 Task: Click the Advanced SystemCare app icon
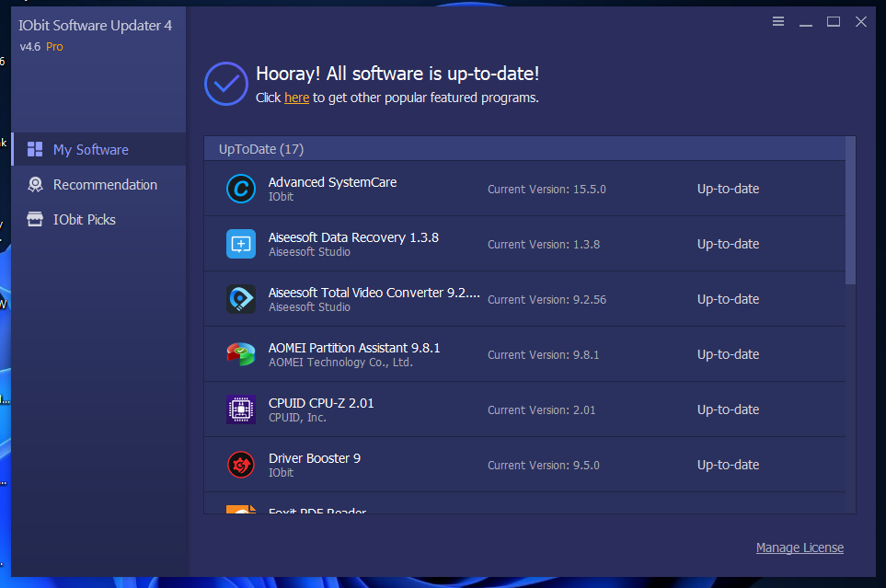pyautogui.click(x=241, y=189)
